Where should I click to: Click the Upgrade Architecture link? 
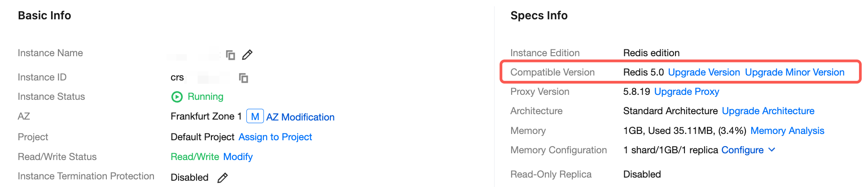[x=768, y=111]
